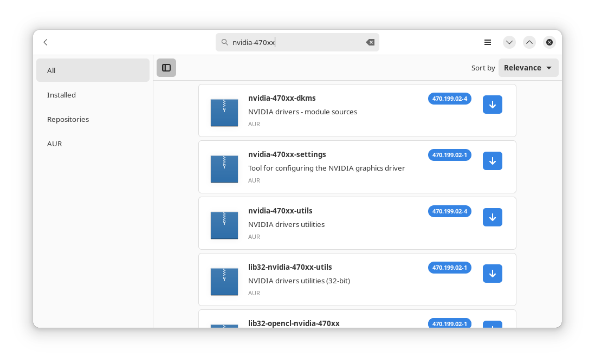The width and height of the screenshot is (595, 364).
Task: Go back using the header arrow
Action: coord(46,42)
